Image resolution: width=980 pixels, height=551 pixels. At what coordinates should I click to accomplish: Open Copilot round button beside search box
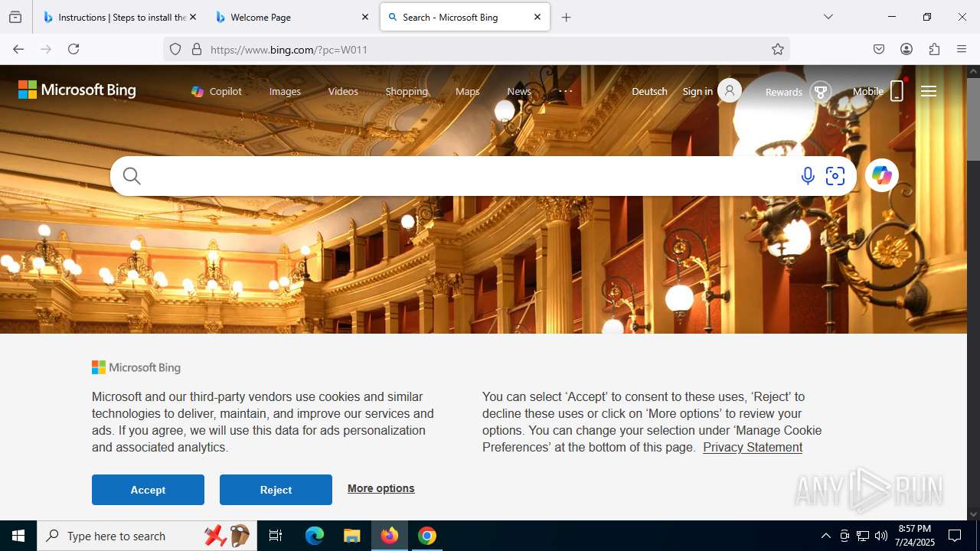(x=882, y=175)
